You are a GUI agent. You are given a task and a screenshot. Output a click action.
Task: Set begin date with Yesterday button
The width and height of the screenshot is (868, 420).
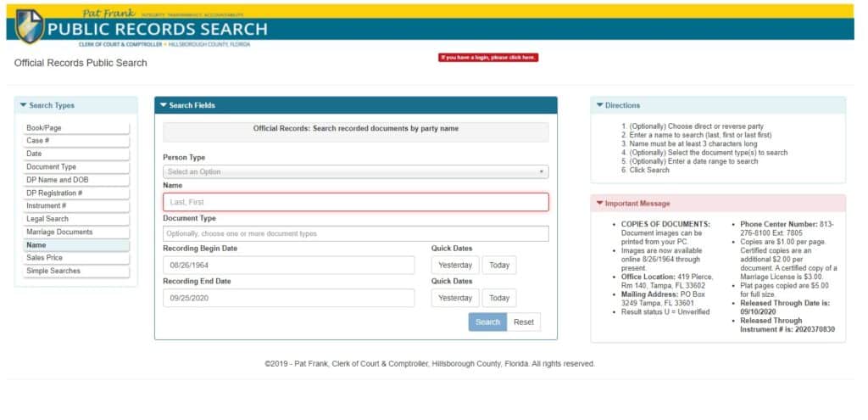pos(455,265)
